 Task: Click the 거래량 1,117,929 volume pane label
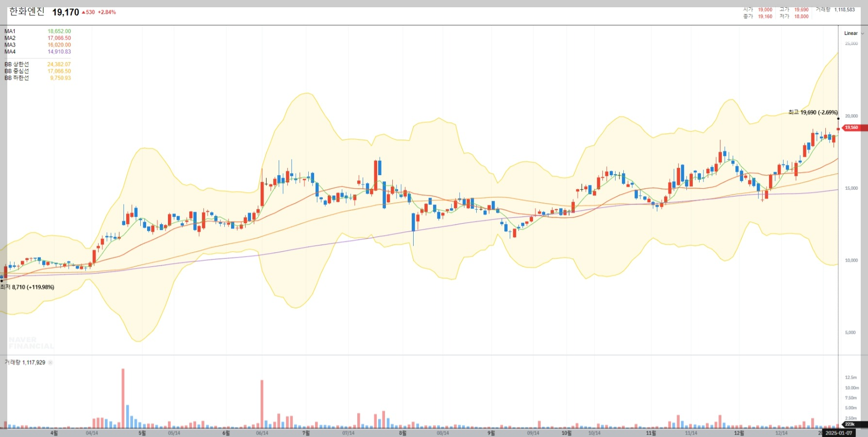(25, 362)
